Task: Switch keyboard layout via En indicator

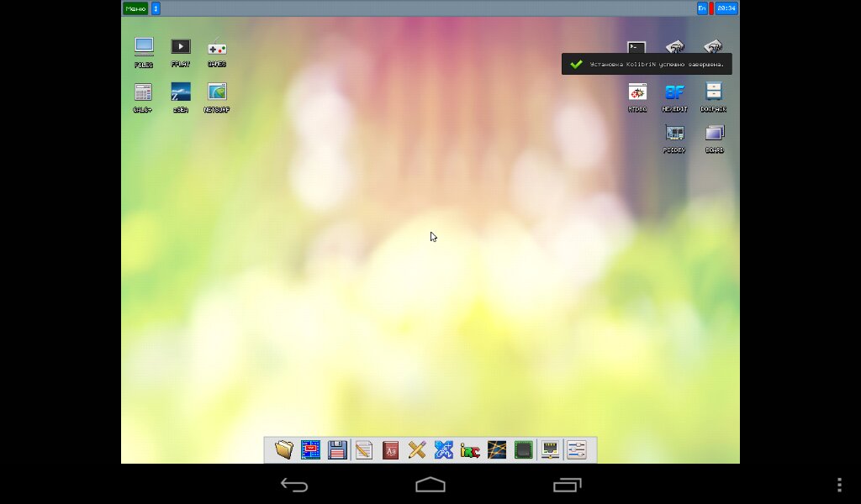Action: (x=702, y=8)
